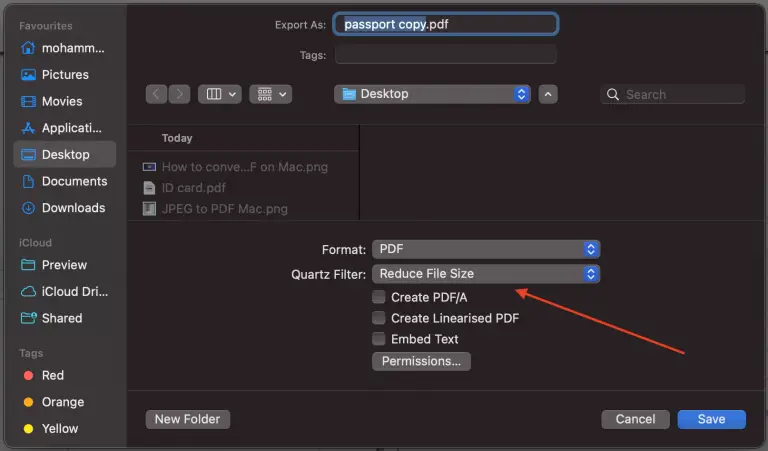Collapse dialog with the up chevron button
The height and width of the screenshot is (451, 768).
(548, 94)
